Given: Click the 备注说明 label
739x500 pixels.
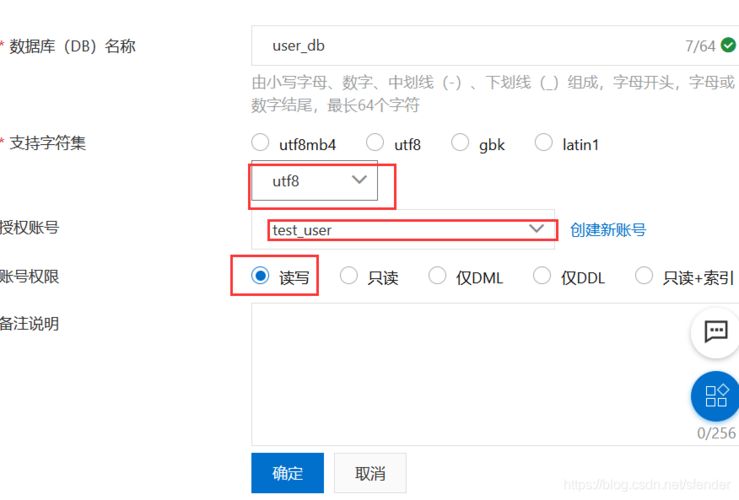Looking at the screenshot, I should click(x=29, y=324).
